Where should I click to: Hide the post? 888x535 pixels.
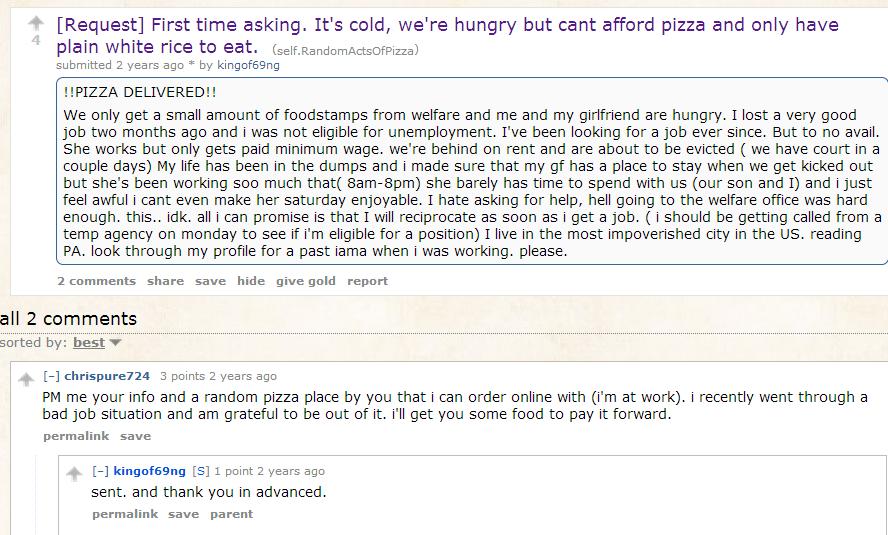[251, 281]
